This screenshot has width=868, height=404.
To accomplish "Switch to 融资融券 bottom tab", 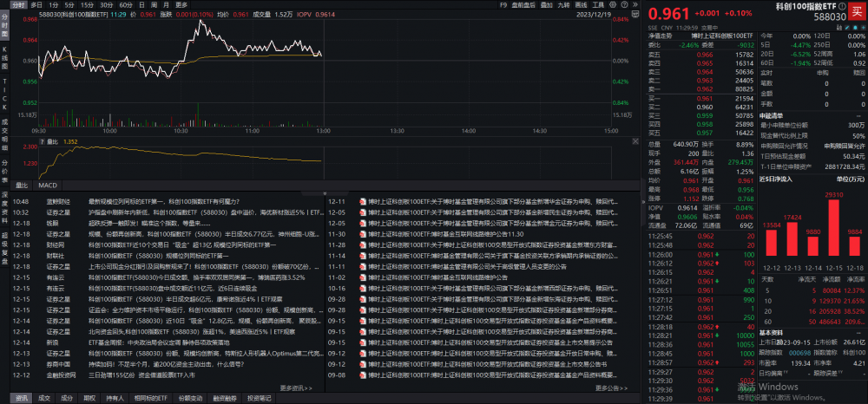I will pyautogui.click(x=225, y=398).
